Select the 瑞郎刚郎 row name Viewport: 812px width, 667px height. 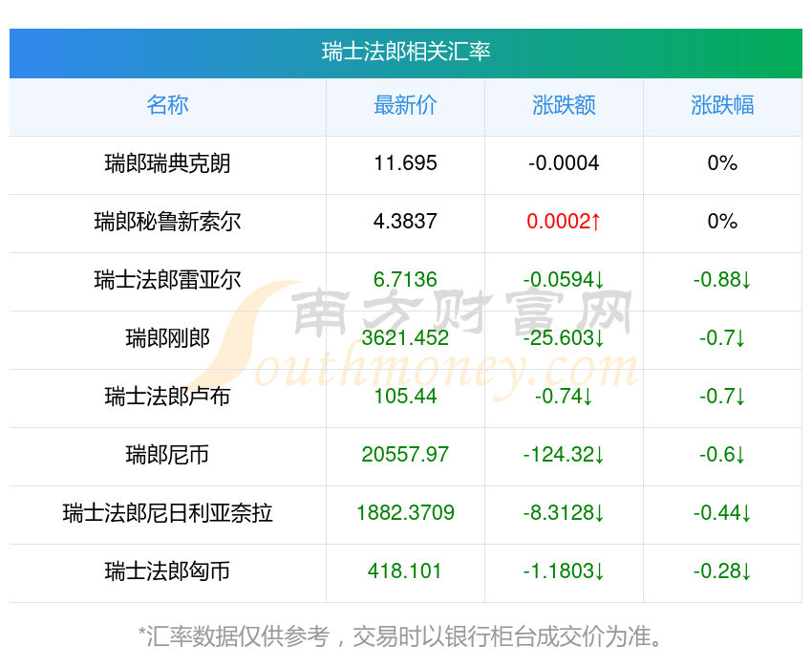(x=167, y=338)
